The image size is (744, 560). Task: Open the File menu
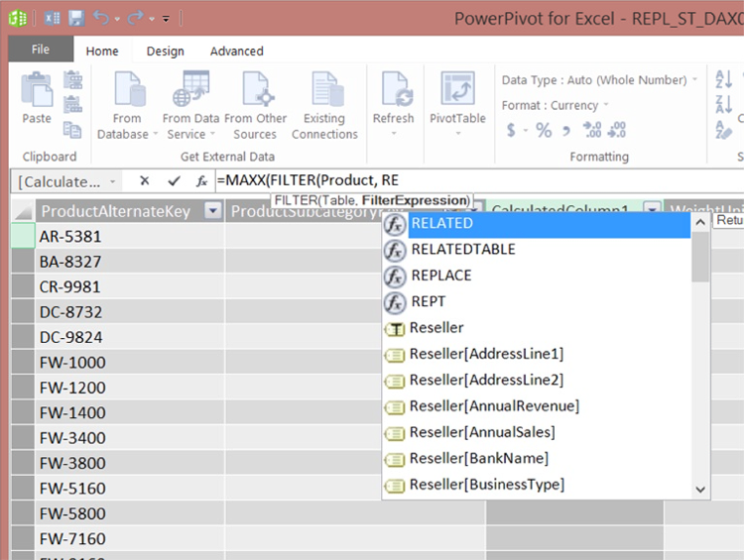click(x=41, y=50)
